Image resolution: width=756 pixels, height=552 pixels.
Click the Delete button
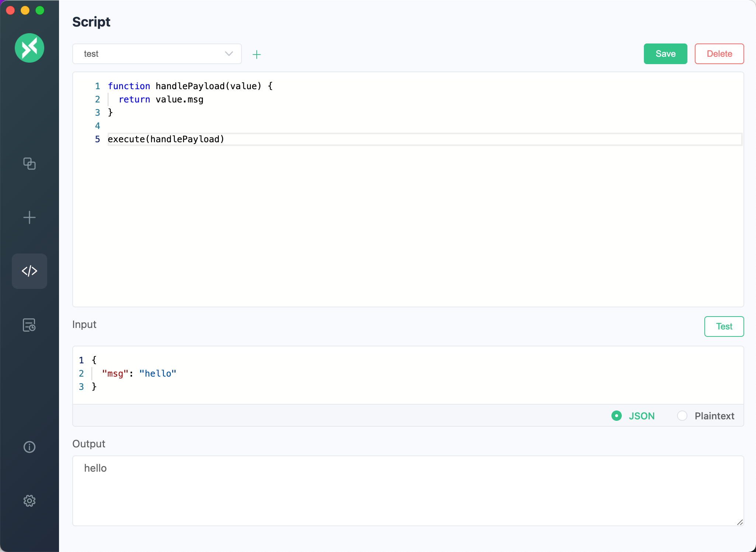click(x=719, y=54)
